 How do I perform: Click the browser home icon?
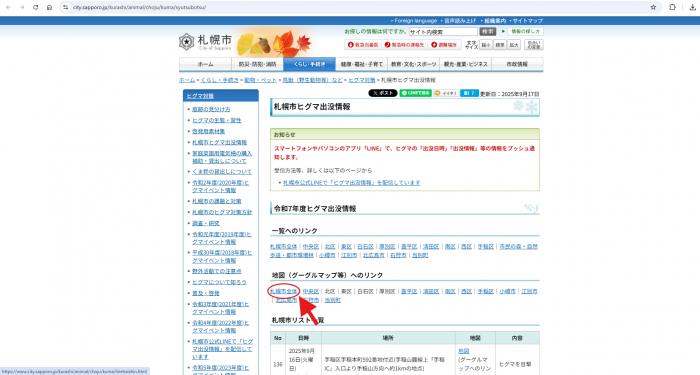pyautogui.click(x=50, y=7)
